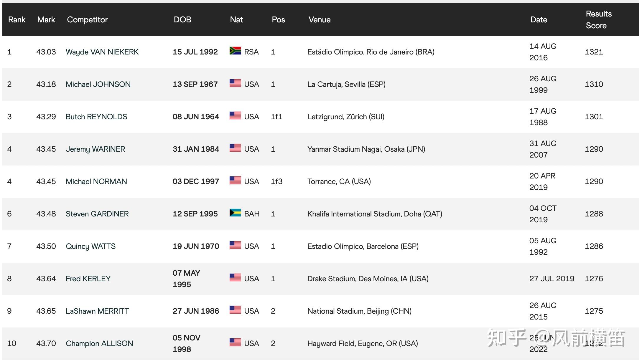This screenshot has height=364, width=642.
Task: Click the Venue column header
Action: [319, 20]
